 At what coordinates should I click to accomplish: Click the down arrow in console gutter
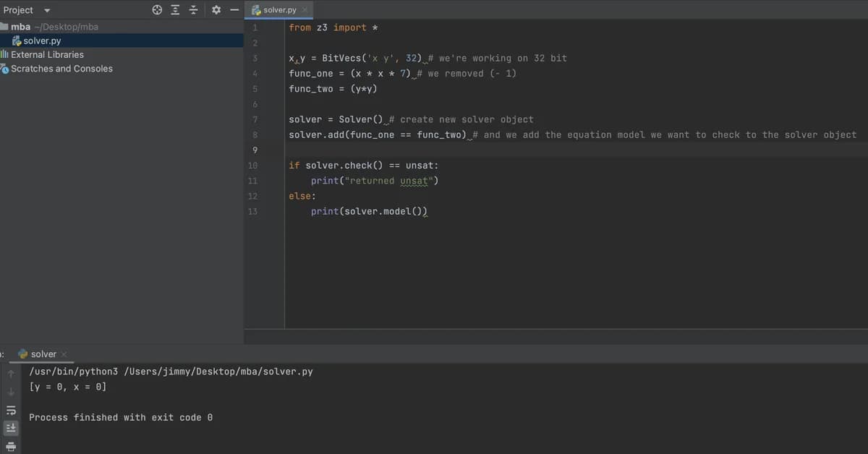tap(11, 393)
